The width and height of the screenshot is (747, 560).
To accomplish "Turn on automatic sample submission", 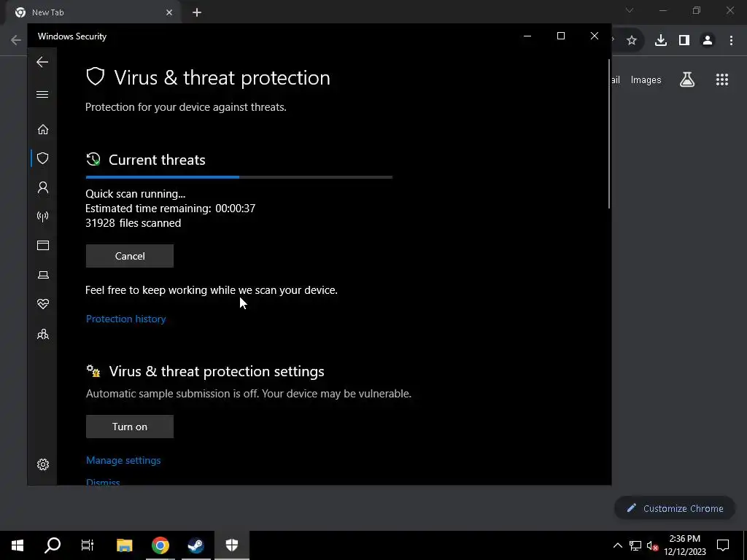I will (x=130, y=427).
